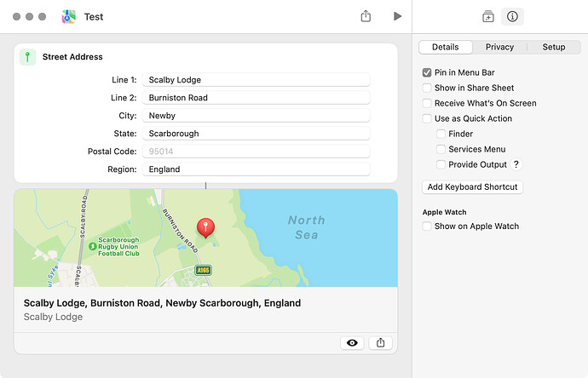The height and width of the screenshot is (378, 588).
Task: Click the empty Postal Code field
Action: click(x=257, y=152)
